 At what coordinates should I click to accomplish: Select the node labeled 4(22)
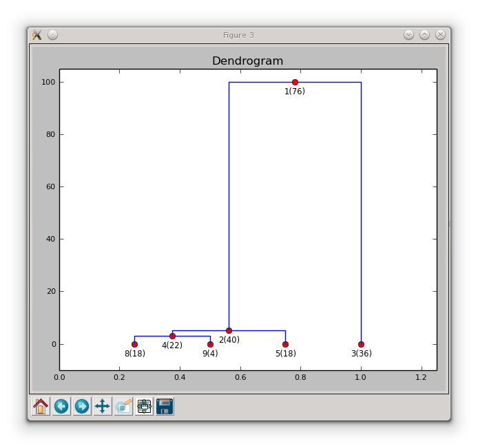pyautogui.click(x=172, y=336)
